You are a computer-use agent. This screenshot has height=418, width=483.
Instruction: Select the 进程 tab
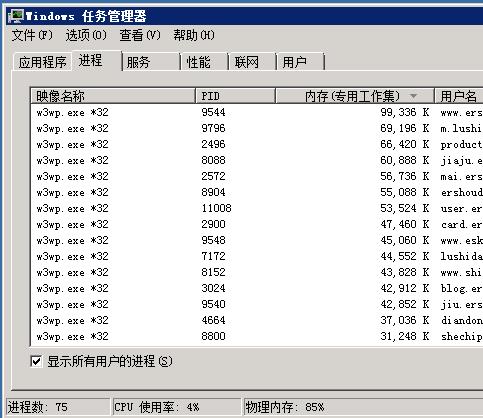click(x=97, y=61)
